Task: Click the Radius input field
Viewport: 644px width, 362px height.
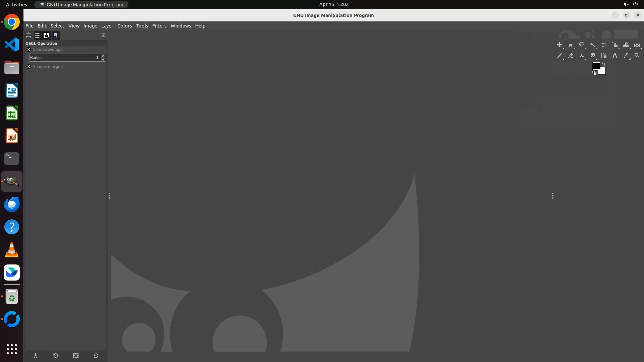Action: (64, 58)
